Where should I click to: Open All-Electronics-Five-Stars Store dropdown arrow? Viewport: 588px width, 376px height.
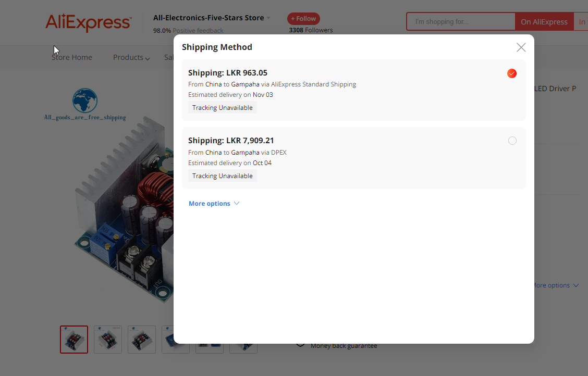(x=268, y=18)
